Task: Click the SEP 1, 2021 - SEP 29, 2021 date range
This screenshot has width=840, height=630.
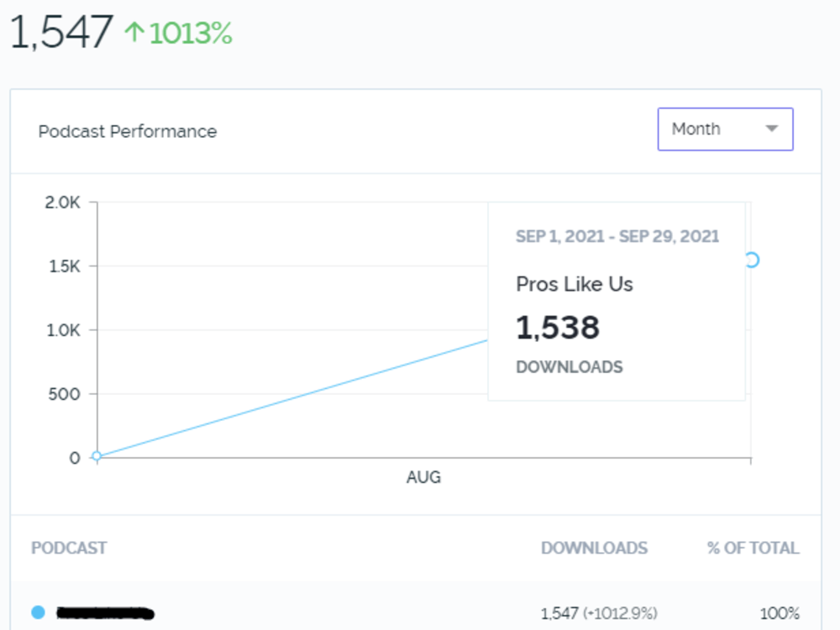Action: coord(617,236)
